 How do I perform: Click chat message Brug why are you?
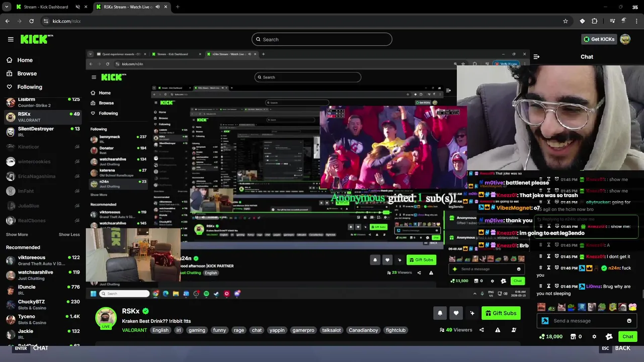coord(584,290)
